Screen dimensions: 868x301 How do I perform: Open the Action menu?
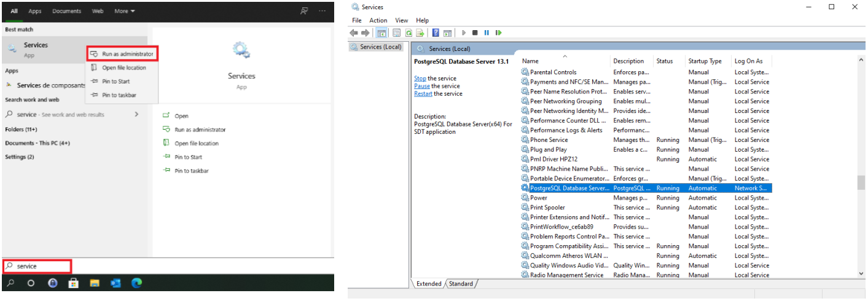[378, 20]
